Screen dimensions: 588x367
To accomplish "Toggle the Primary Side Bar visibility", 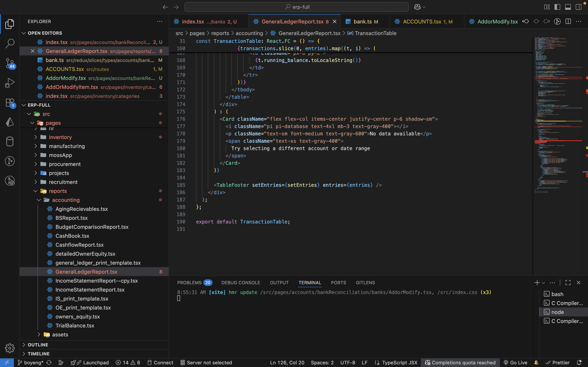I will tap(557, 7).
